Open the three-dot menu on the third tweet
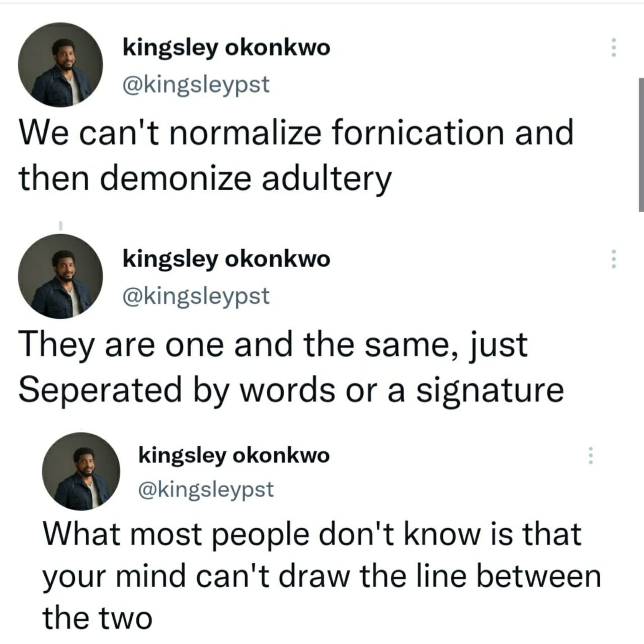Screen dimensions: 644x644 click(591, 455)
